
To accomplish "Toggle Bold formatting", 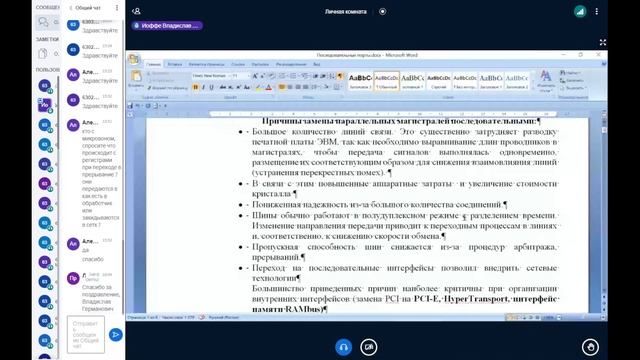I will pos(196,87).
